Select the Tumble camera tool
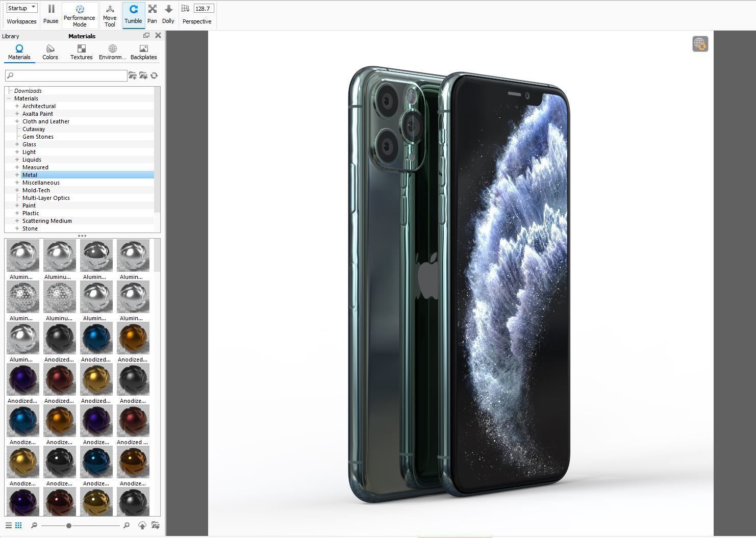Image resolution: width=756 pixels, height=538 pixels. click(133, 14)
